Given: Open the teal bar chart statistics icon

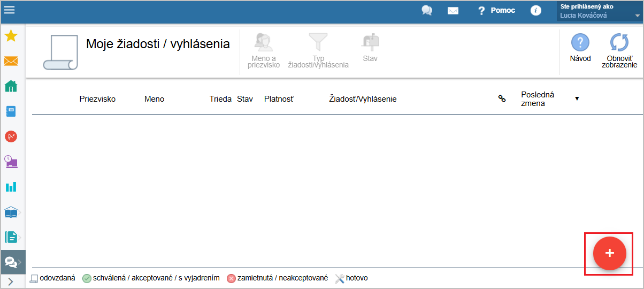Looking at the screenshot, I should 11,186.
